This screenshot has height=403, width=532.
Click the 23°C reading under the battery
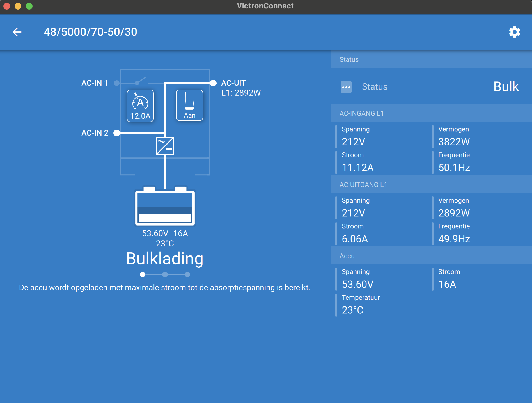(165, 244)
